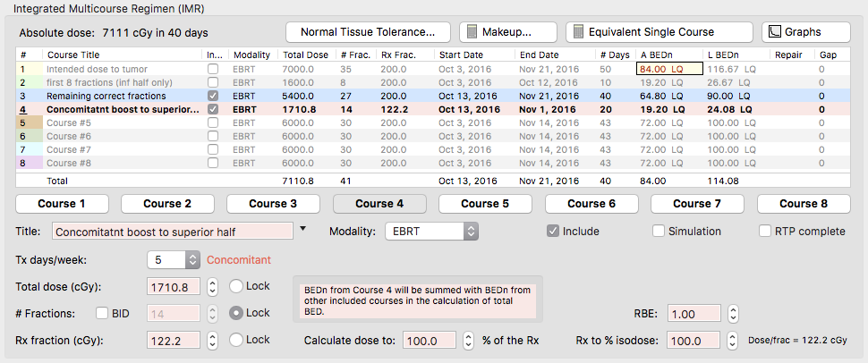Click the RBE stepper control
868x363 pixels.
click(733, 314)
